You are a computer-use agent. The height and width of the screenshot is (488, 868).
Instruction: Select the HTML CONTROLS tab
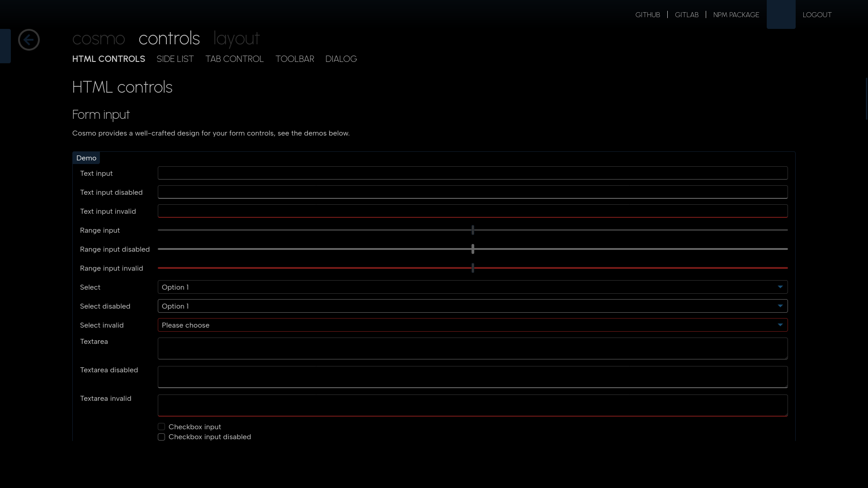click(x=108, y=59)
